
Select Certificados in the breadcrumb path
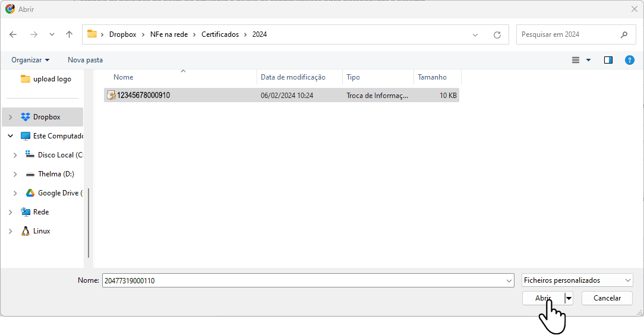(x=220, y=34)
